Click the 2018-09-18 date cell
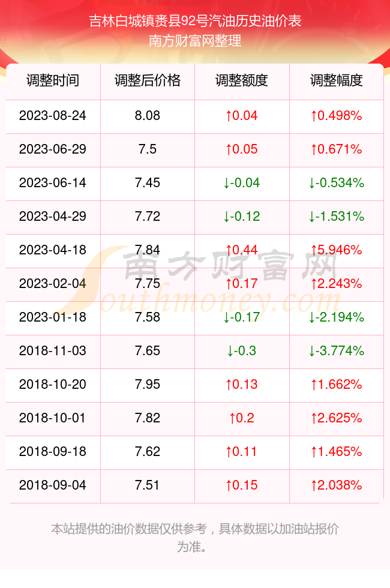Viewport: 390px width, 588px height. 53,451
